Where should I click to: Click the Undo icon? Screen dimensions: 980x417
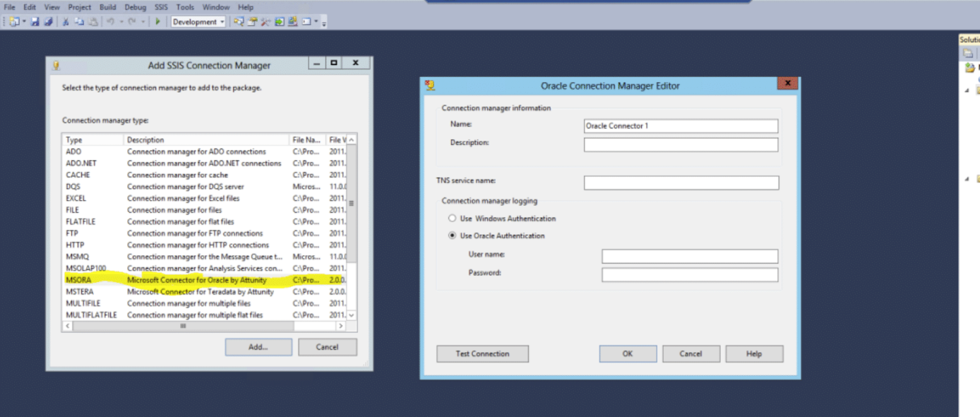click(x=109, y=22)
